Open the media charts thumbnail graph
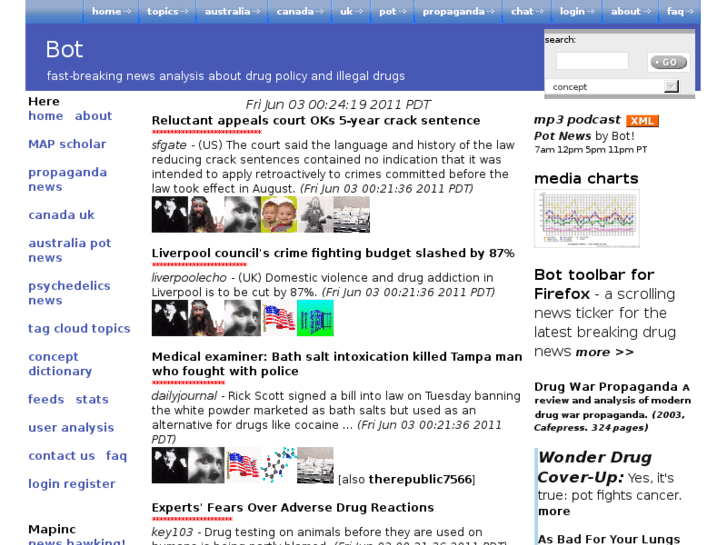This screenshot has width=727, height=545. click(x=587, y=218)
